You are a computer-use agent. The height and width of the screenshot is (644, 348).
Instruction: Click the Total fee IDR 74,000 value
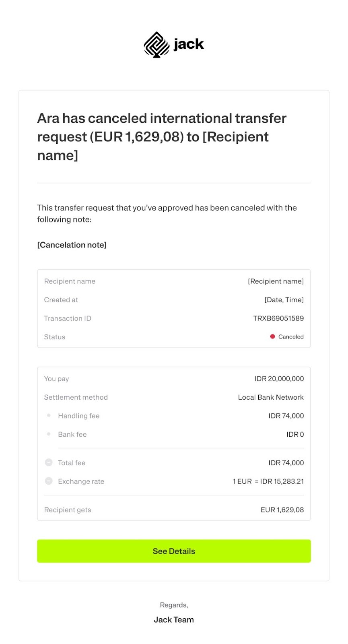[286, 463]
